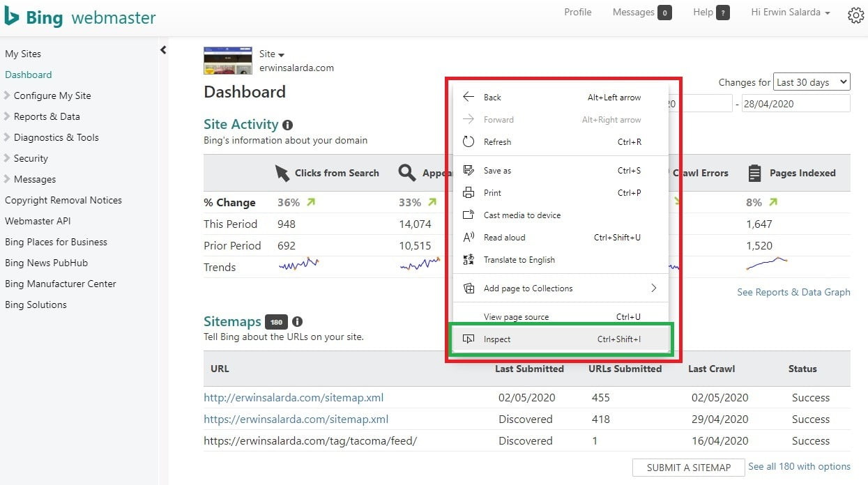The height and width of the screenshot is (485, 868).
Task: Click the end date field 28/04/2020
Action: click(795, 104)
